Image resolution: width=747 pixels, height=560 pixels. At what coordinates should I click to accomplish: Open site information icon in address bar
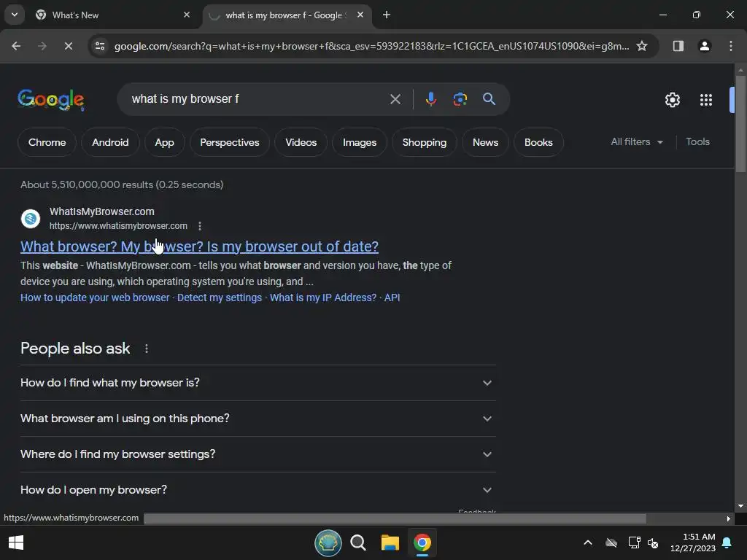tap(100, 46)
